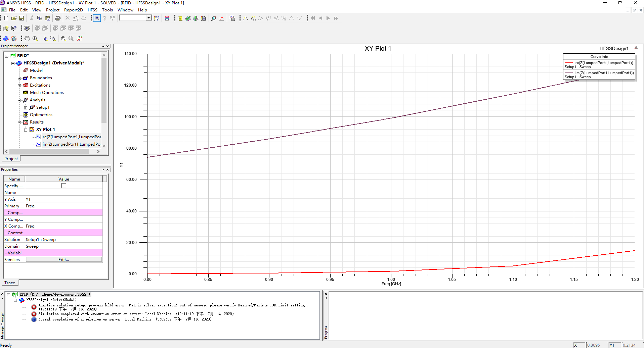This screenshot has width=644, height=348.
Task: Undo the last action in the toolbar
Action: (76, 18)
